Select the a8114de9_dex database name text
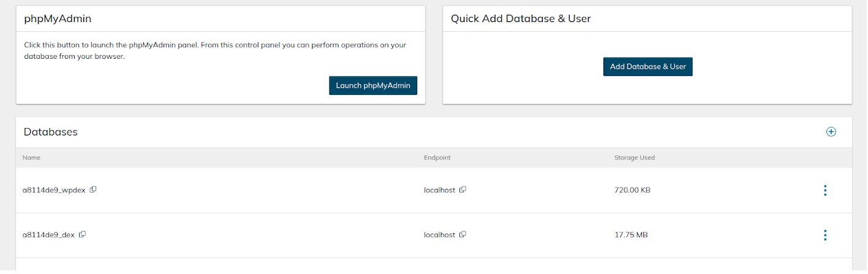868x274 pixels. (48, 235)
